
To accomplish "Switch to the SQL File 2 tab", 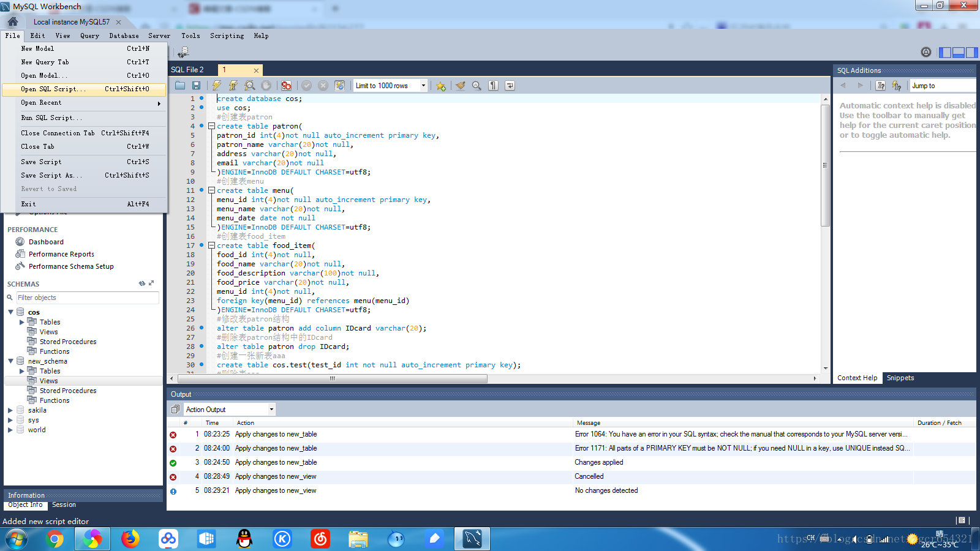I will coord(187,70).
